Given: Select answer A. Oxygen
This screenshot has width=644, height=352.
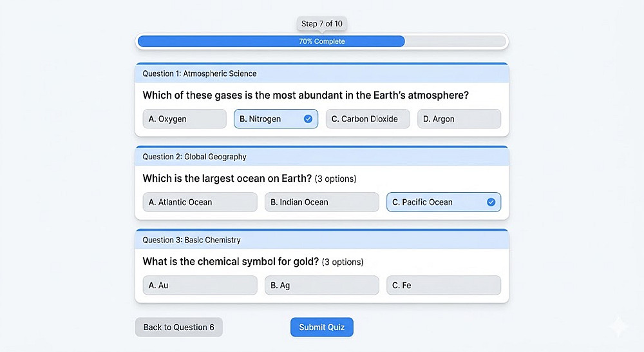Looking at the screenshot, I should [x=184, y=119].
